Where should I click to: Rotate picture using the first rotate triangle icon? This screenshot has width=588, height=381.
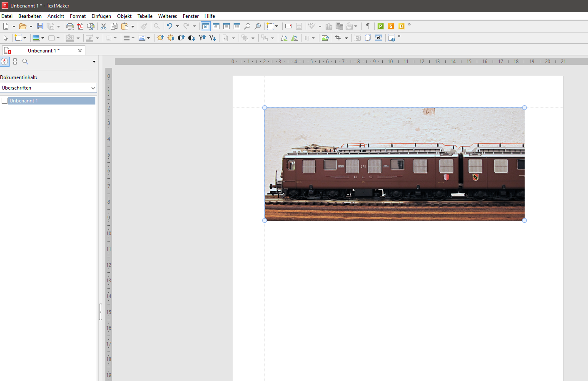pos(284,38)
